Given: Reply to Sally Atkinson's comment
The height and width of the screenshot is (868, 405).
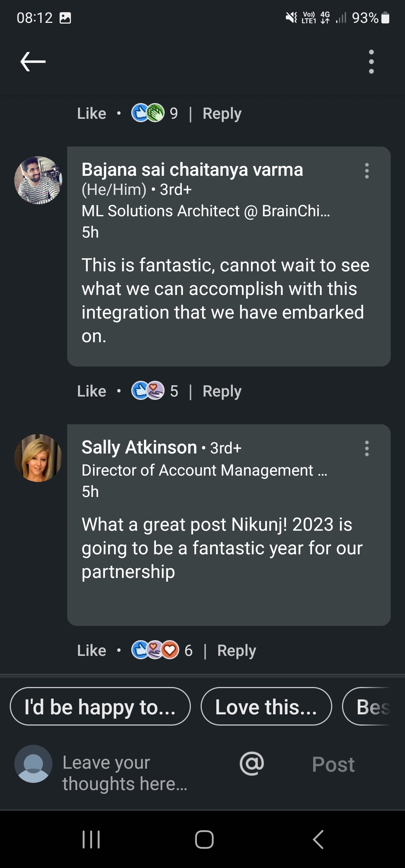Looking at the screenshot, I should pyautogui.click(x=237, y=651).
